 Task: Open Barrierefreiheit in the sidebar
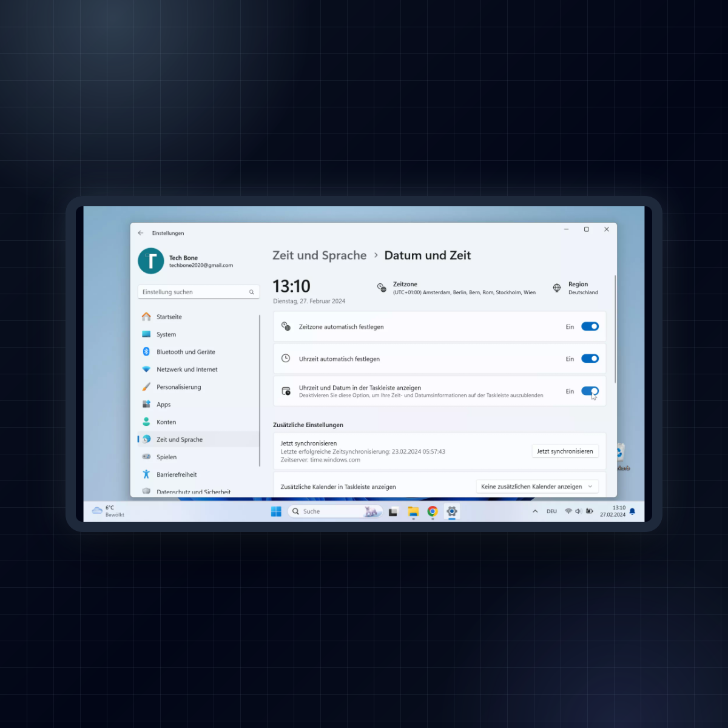click(x=198, y=474)
